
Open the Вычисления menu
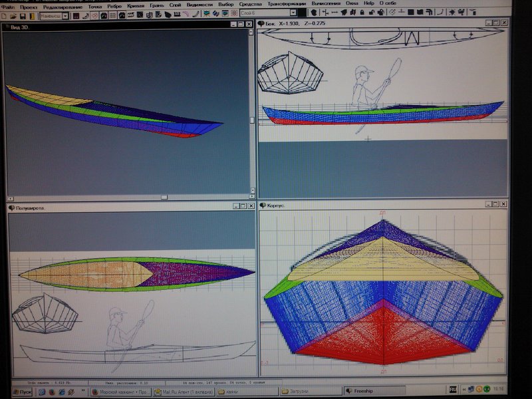click(326, 3)
